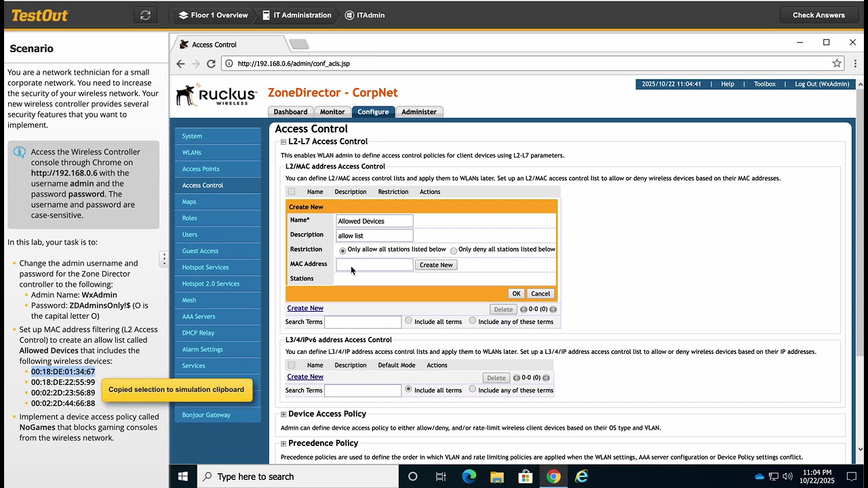Click the Ruckus Wireless logo
Image resolution: width=868 pixels, height=488 pixels.
216,95
